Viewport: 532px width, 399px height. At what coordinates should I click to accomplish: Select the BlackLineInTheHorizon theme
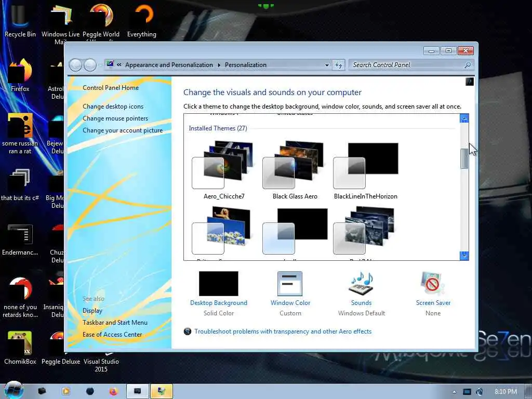(x=365, y=170)
